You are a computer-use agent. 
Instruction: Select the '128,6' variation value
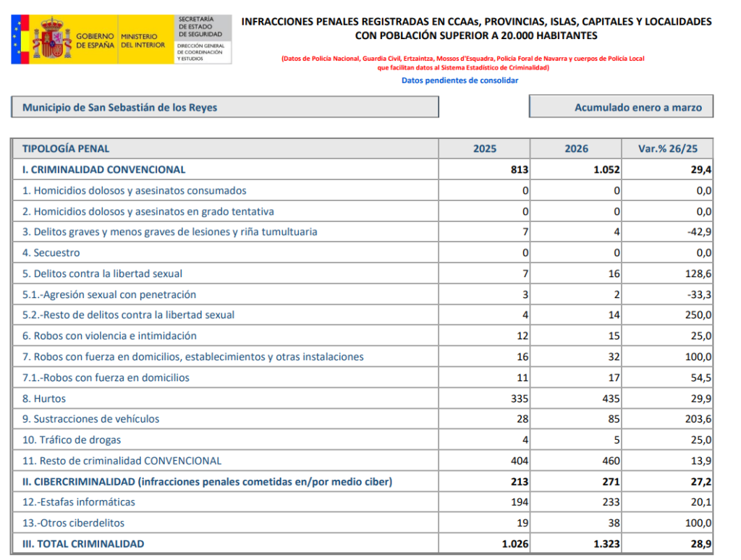tap(698, 273)
